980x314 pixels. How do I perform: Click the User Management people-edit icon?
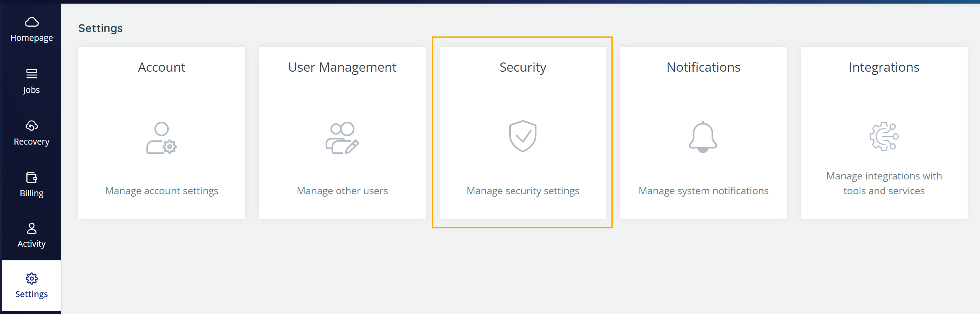tap(342, 137)
